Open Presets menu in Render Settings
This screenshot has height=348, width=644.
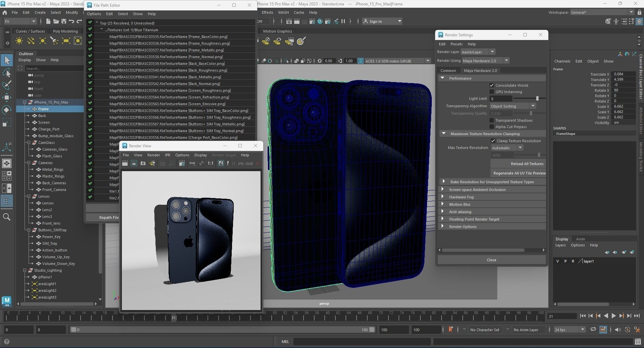coord(456,44)
